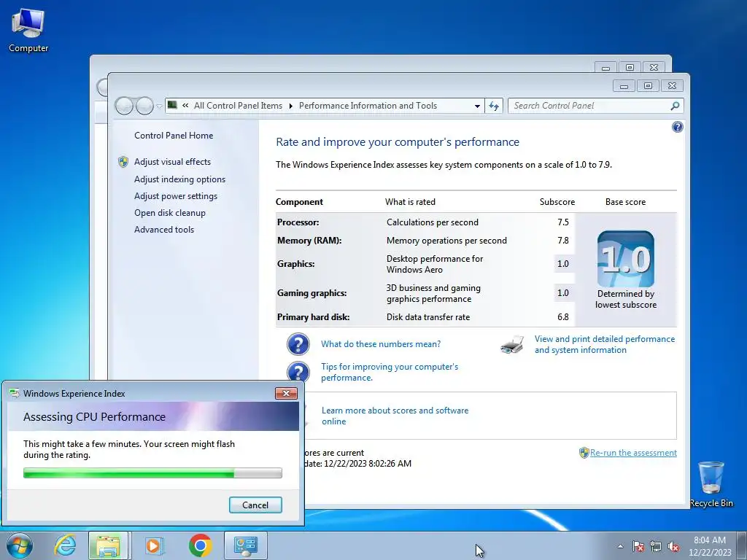Expand the arrow after All Control Panel Items

pyautogui.click(x=290, y=106)
